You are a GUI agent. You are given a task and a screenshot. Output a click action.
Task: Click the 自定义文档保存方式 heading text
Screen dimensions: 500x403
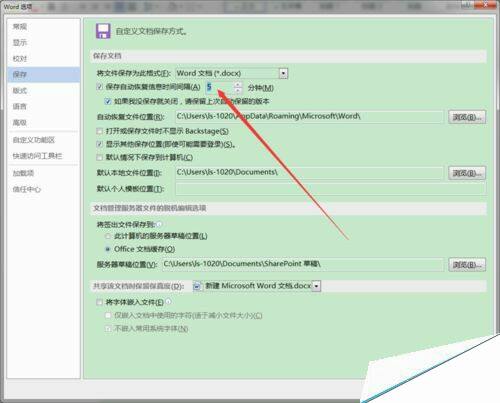pyautogui.click(x=151, y=32)
